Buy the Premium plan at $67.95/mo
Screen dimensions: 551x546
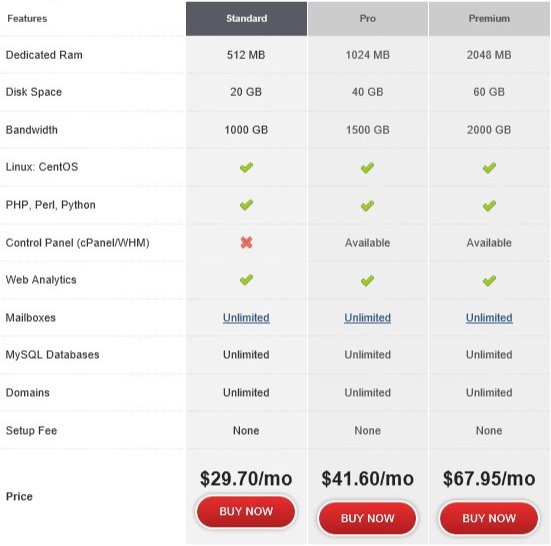(x=489, y=518)
